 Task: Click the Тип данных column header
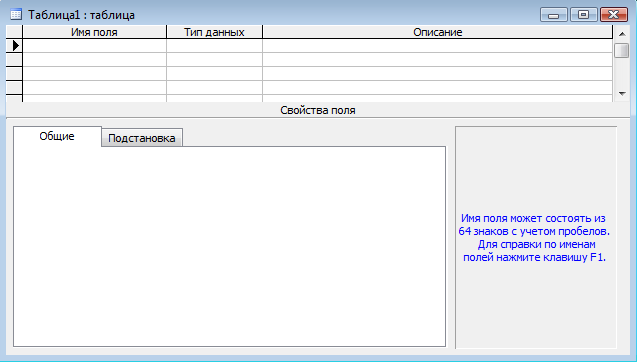(214, 32)
